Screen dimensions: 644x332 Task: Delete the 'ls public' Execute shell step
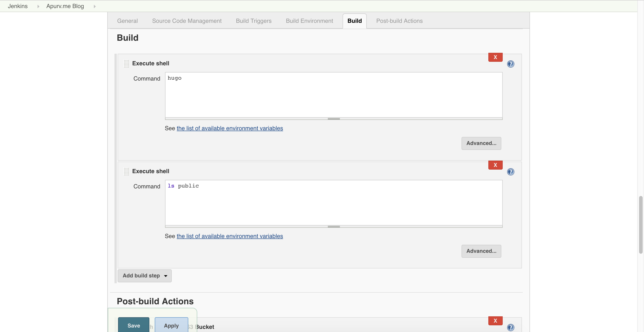click(x=495, y=165)
